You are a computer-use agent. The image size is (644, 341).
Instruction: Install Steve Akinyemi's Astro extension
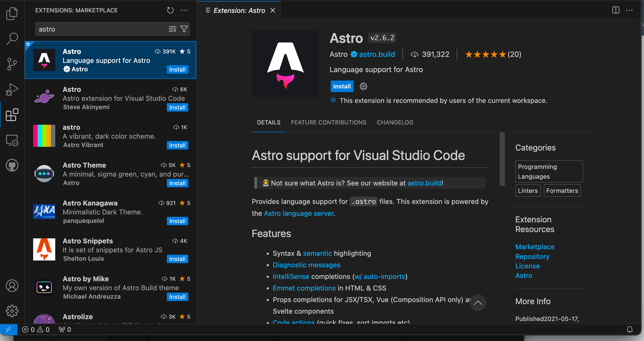tap(177, 107)
